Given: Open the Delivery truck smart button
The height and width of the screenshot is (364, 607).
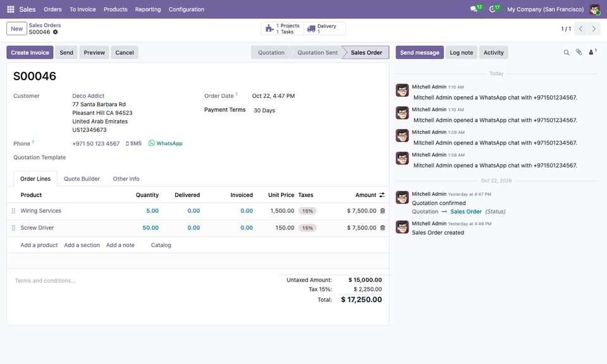Looking at the screenshot, I should (x=324, y=28).
